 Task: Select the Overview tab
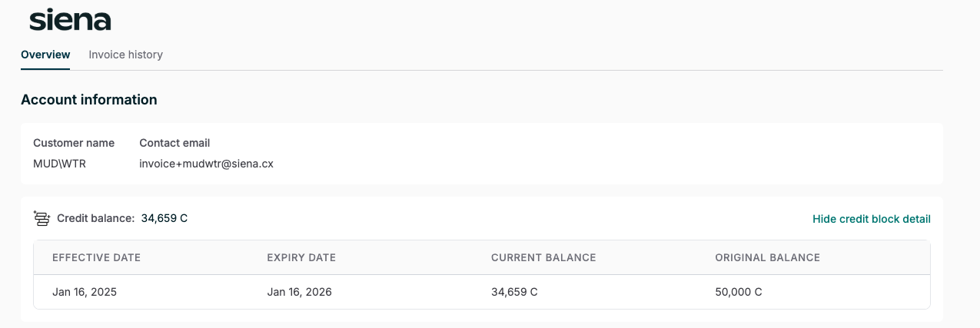tap(45, 55)
